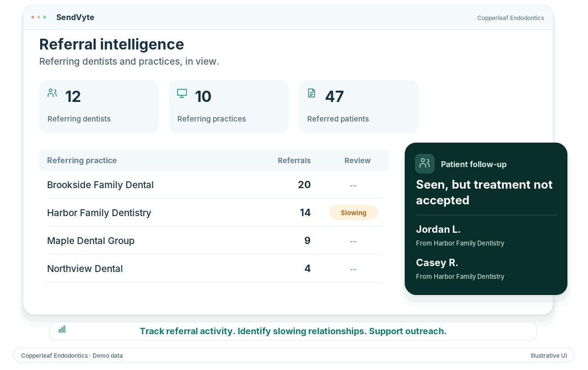Click the referred patients document icon
Viewport: 588px width, 370px height.
(x=312, y=93)
